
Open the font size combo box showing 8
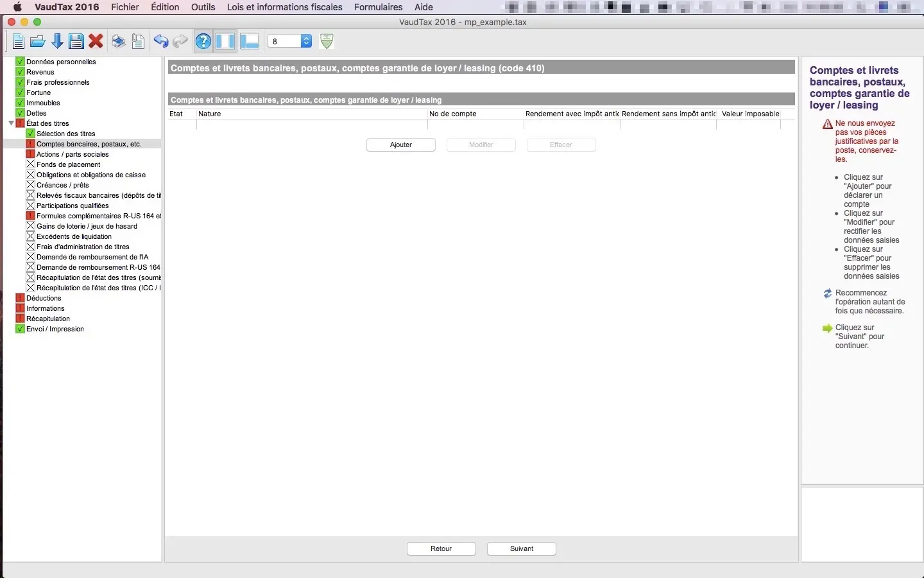(289, 41)
